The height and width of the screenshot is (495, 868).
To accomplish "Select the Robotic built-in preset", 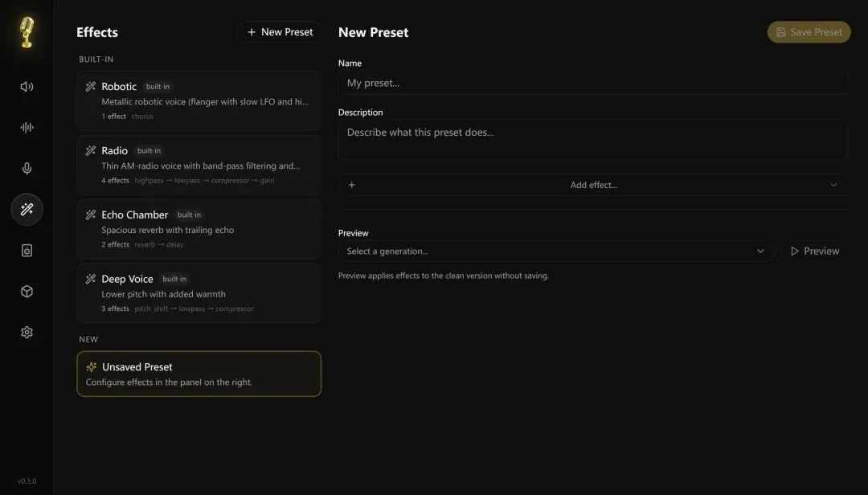I will (x=199, y=100).
